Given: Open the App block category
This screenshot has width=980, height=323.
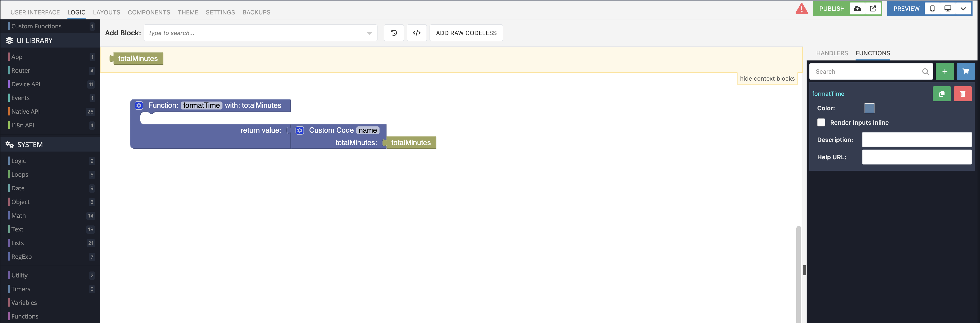Looking at the screenshot, I should coord(50,57).
